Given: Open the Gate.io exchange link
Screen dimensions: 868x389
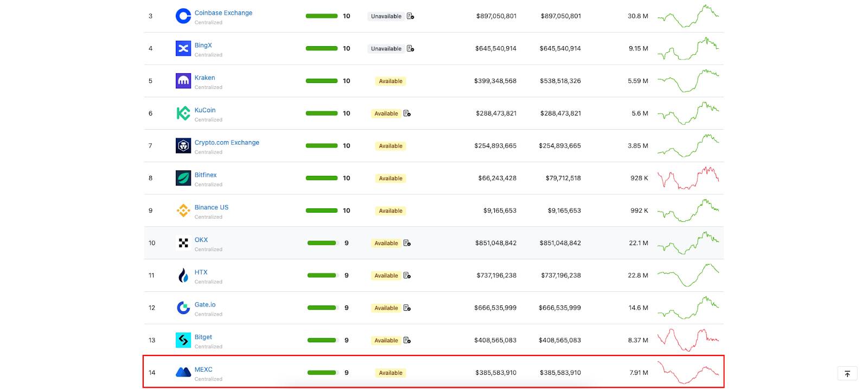Looking at the screenshot, I should click(x=205, y=304).
